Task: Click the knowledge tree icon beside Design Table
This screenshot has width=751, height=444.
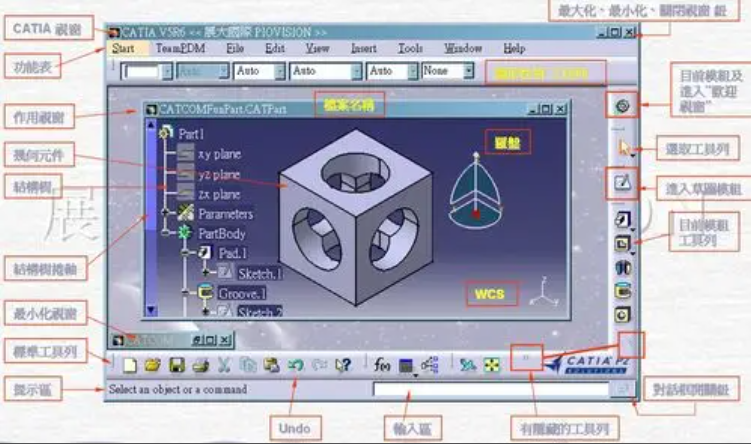Action: pyautogui.click(x=430, y=365)
